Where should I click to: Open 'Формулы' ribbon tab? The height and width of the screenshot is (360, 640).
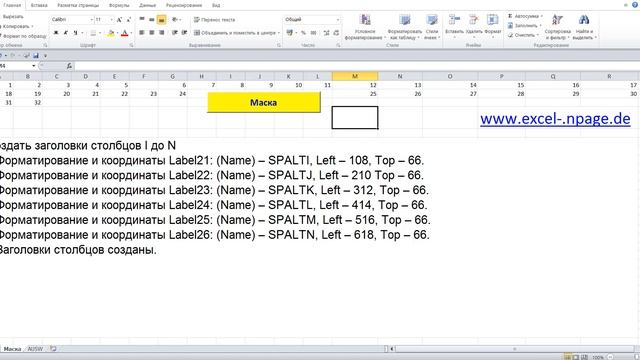[x=119, y=5]
